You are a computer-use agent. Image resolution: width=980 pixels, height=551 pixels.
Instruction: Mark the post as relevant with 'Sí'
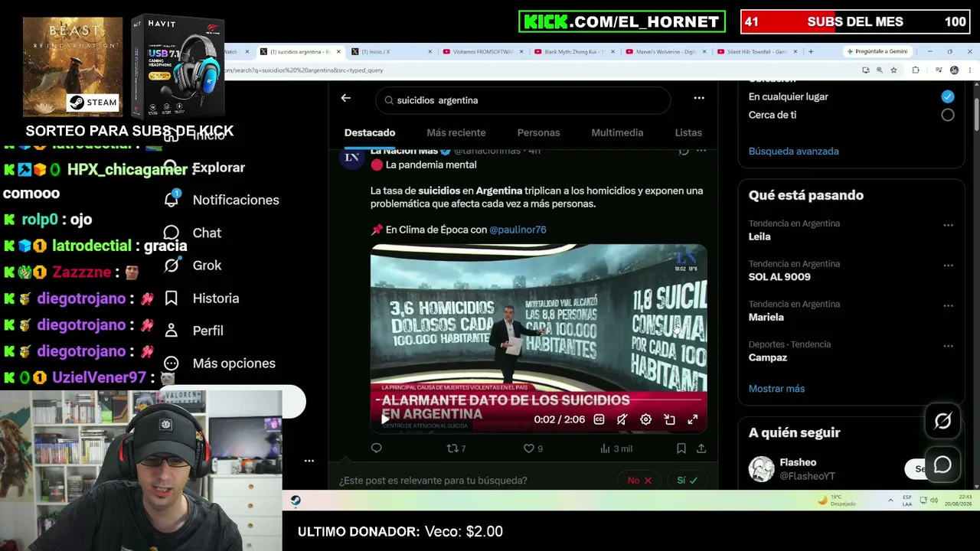pyautogui.click(x=687, y=481)
